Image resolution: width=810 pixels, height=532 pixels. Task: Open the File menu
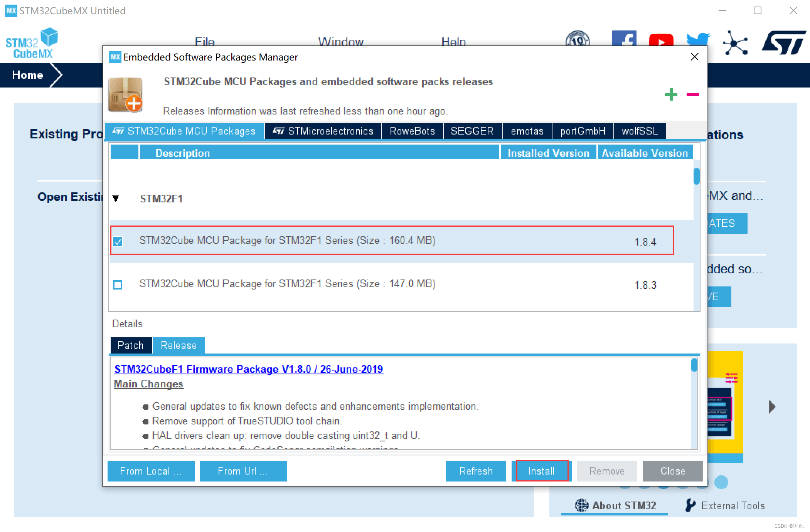pyautogui.click(x=205, y=41)
